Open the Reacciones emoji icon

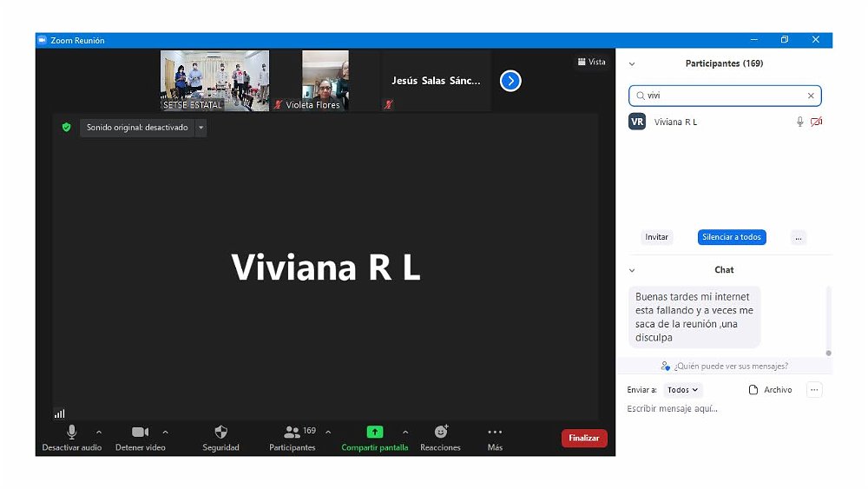coord(440,432)
